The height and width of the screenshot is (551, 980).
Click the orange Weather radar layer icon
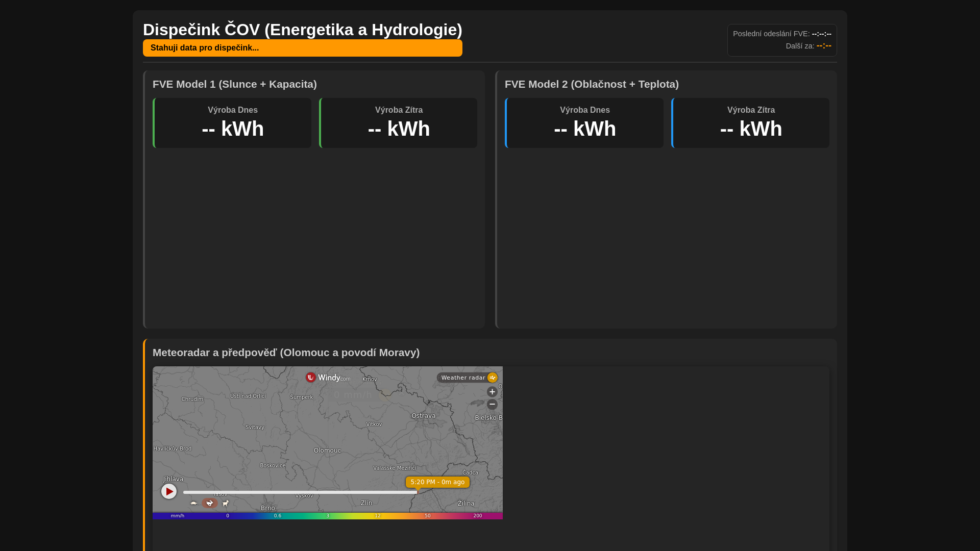tap(493, 378)
